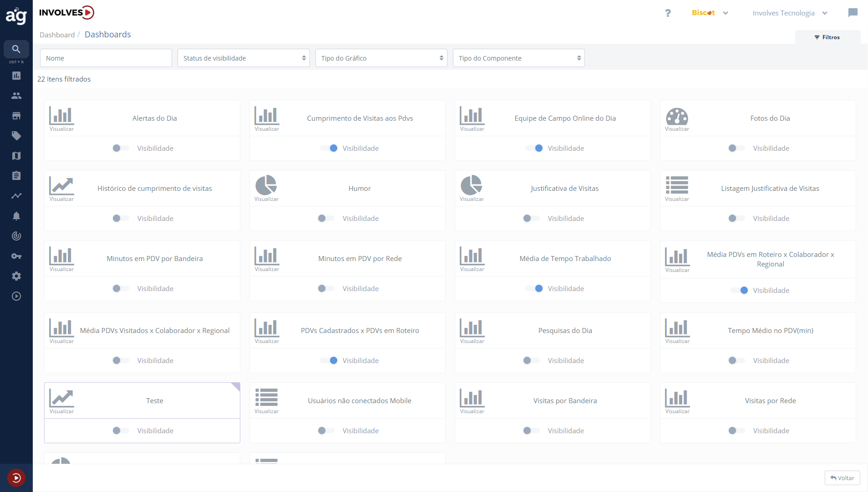Enable visibility for Teste dashboard

(121, 431)
